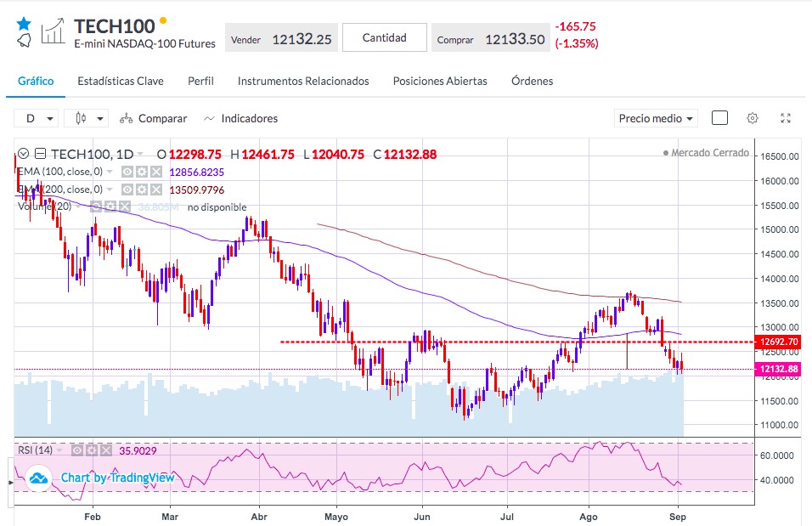Screen dimensions: 812x526
Task: Click the E-mini NASDAQ-100 Futures subtitle
Action: pyautogui.click(x=145, y=44)
